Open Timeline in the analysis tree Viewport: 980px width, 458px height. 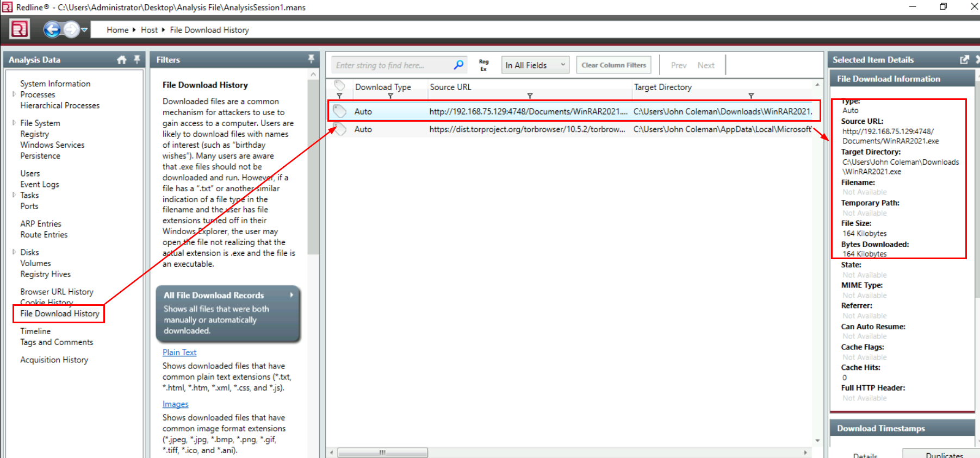point(35,331)
